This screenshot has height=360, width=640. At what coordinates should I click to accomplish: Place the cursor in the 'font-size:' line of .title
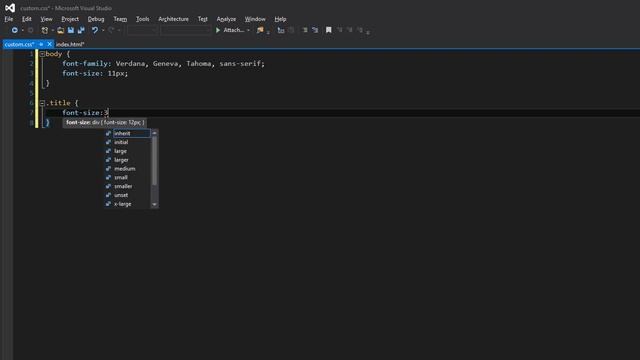pyautogui.click(x=85, y=113)
